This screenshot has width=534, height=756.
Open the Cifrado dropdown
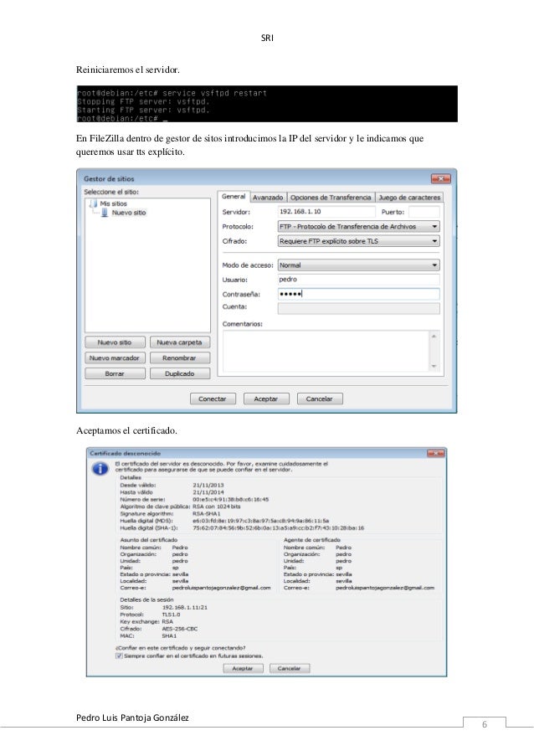coord(358,240)
